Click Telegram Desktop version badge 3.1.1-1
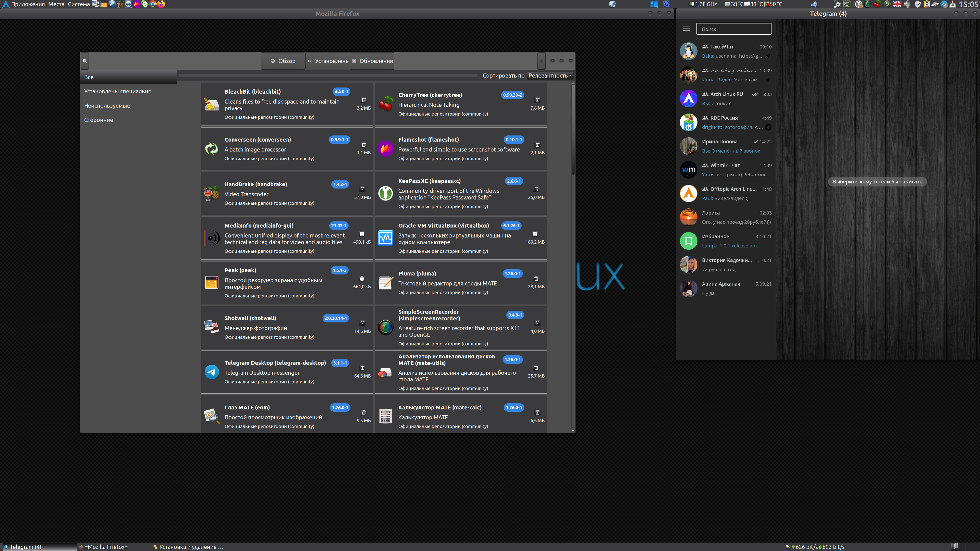 [x=340, y=363]
